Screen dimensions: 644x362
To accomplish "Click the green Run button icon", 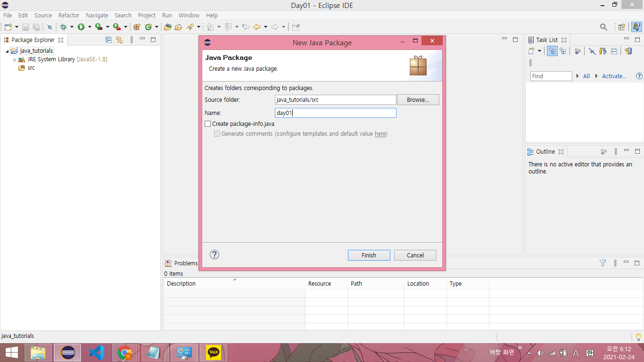I will click(x=81, y=27).
